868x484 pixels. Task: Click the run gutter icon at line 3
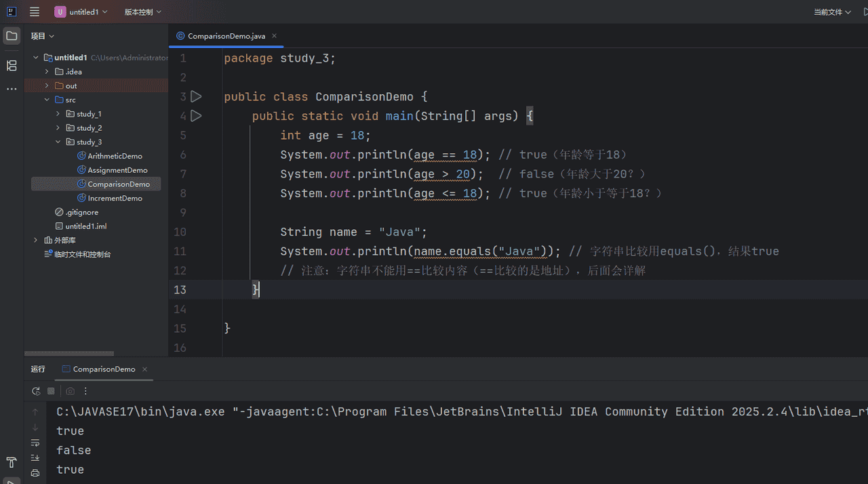coord(196,97)
